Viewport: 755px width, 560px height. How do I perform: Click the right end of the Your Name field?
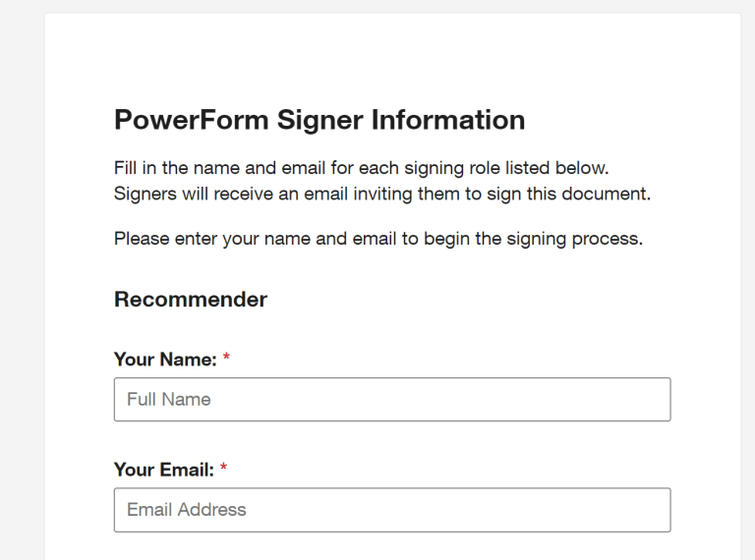(x=654, y=400)
